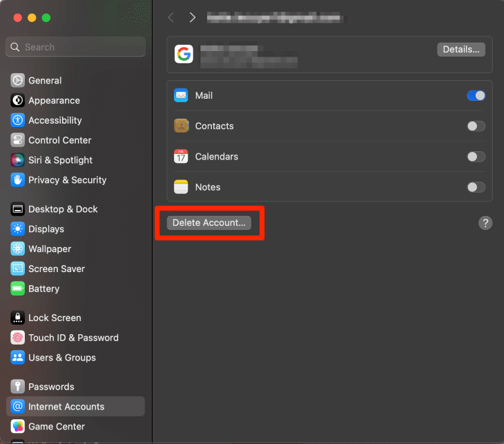Select Siri & Spotlight label
Image resolution: width=504 pixels, height=444 pixels.
click(x=61, y=160)
